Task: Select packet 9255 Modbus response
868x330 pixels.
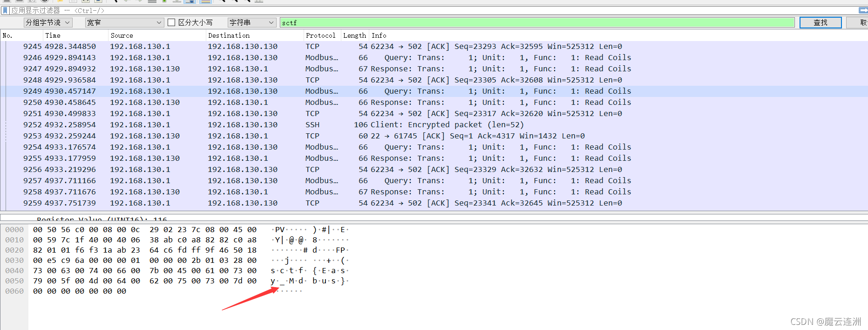Action: coord(434,158)
